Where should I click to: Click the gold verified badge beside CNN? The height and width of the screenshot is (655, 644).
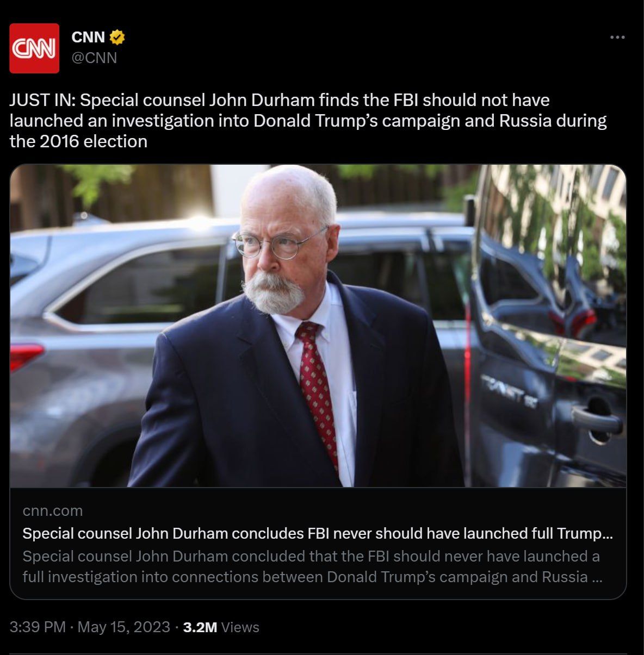pyautogui.click(x=117, y=37)
